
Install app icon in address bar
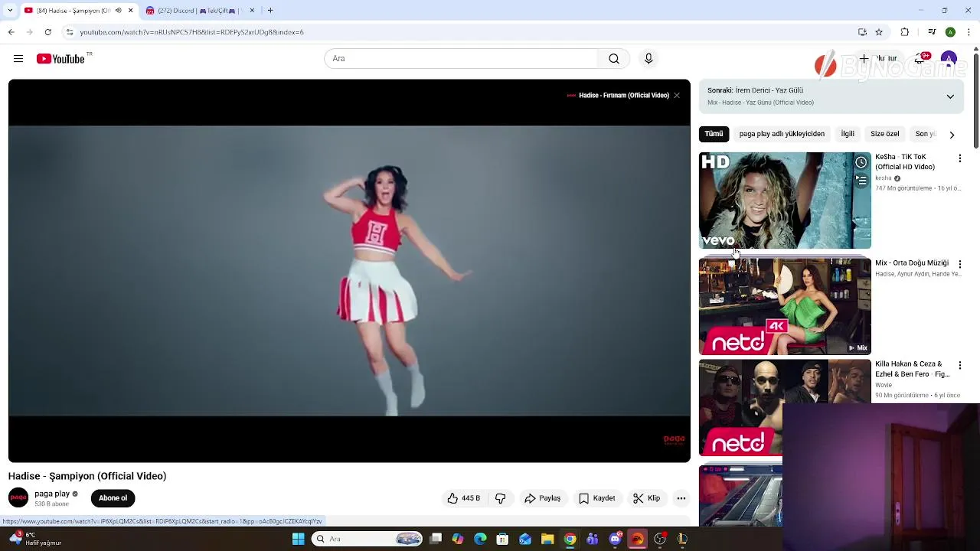[862, 32]
